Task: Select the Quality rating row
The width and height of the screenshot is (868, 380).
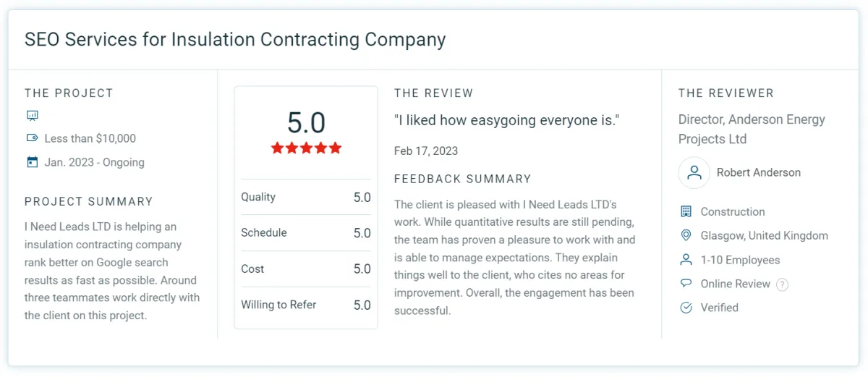Action: (305, 197)
